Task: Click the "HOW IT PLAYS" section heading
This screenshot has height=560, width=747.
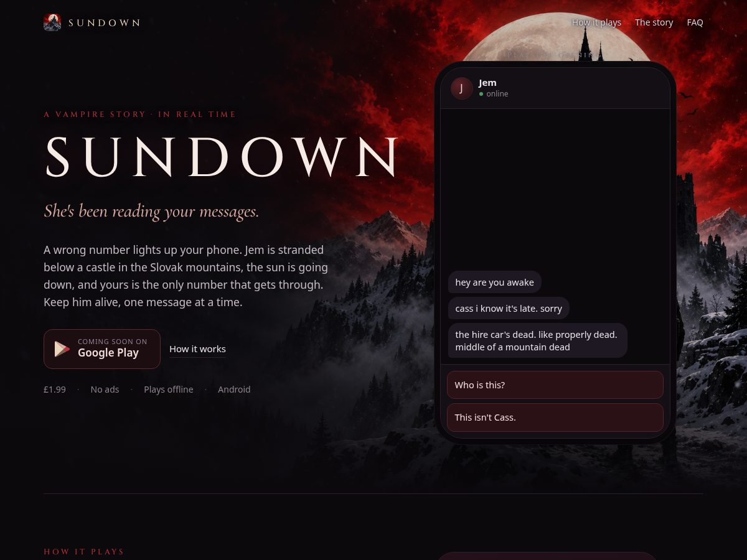Action: 84,552
